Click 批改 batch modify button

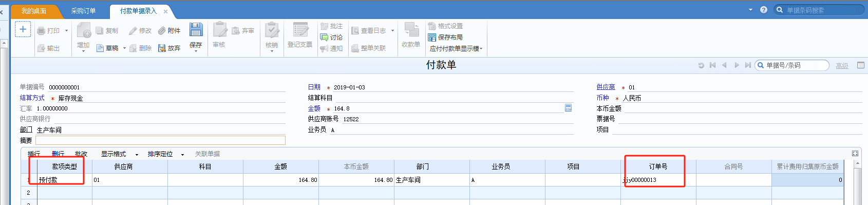[x=81, y=154]
